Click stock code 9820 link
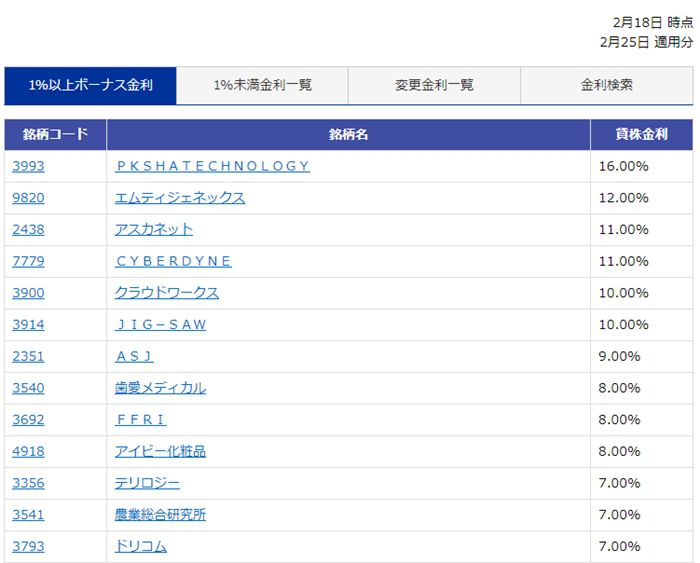This screenshot has height=563, width=700. tap(28, 198)
